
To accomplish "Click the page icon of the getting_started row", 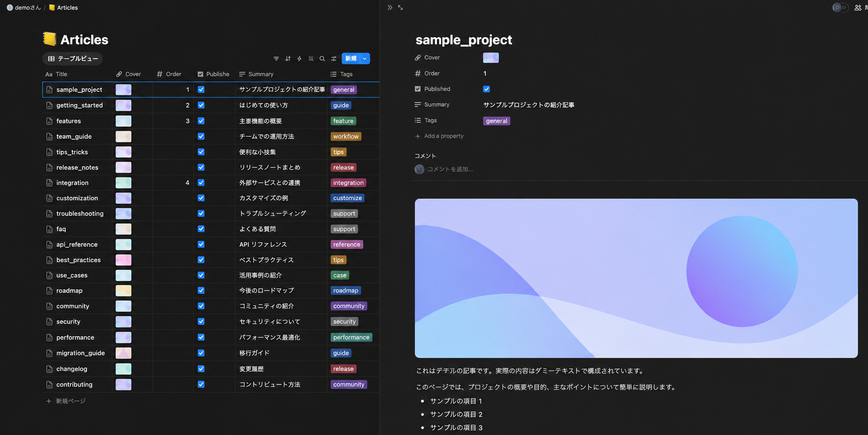I will 49,105.
